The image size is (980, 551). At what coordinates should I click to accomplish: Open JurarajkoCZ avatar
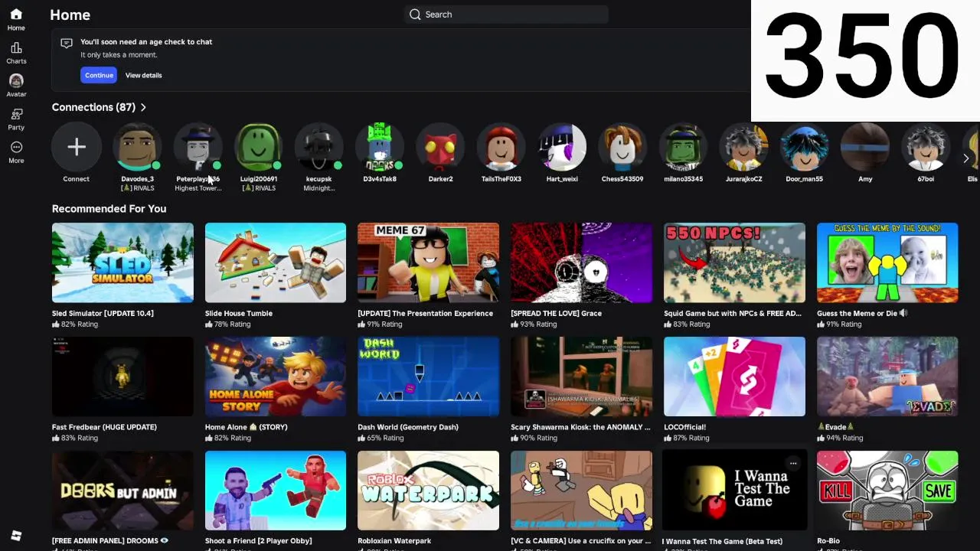pos(744,147)
